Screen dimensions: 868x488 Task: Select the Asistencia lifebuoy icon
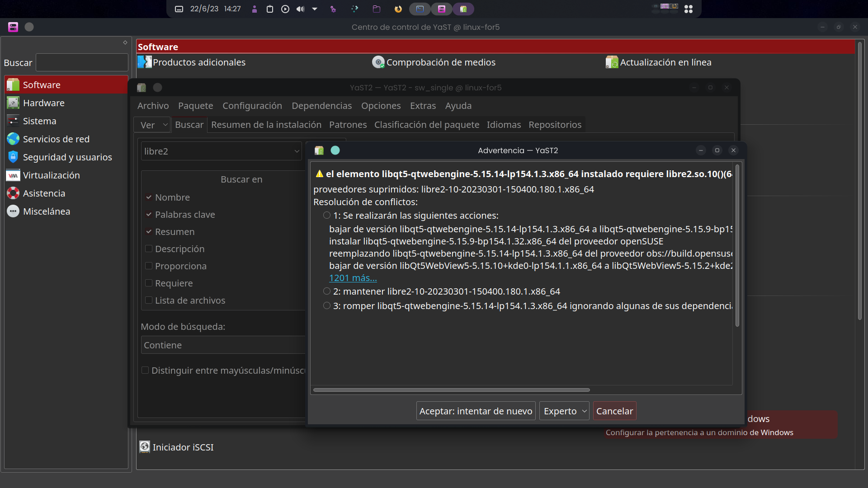(13, 193)
